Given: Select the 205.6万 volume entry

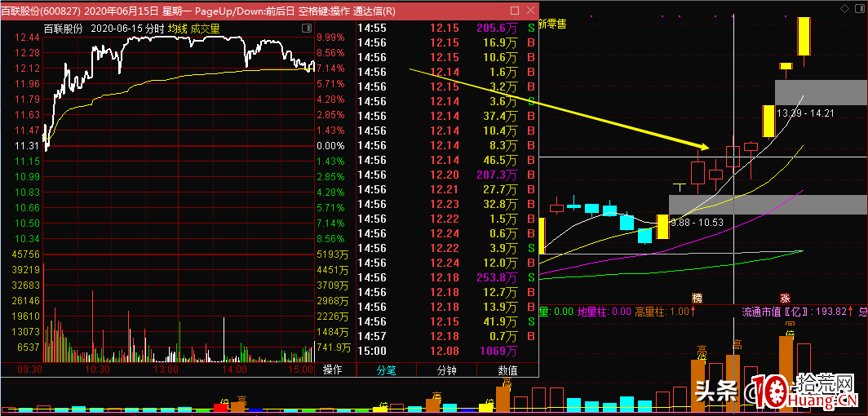Looking at the screenshot, I should pos(497,28).
